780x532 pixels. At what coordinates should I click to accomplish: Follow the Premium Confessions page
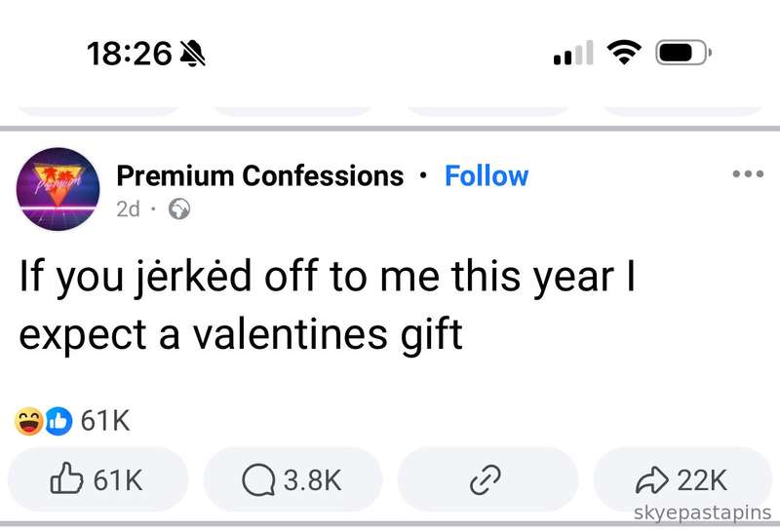tap(486, 176)
